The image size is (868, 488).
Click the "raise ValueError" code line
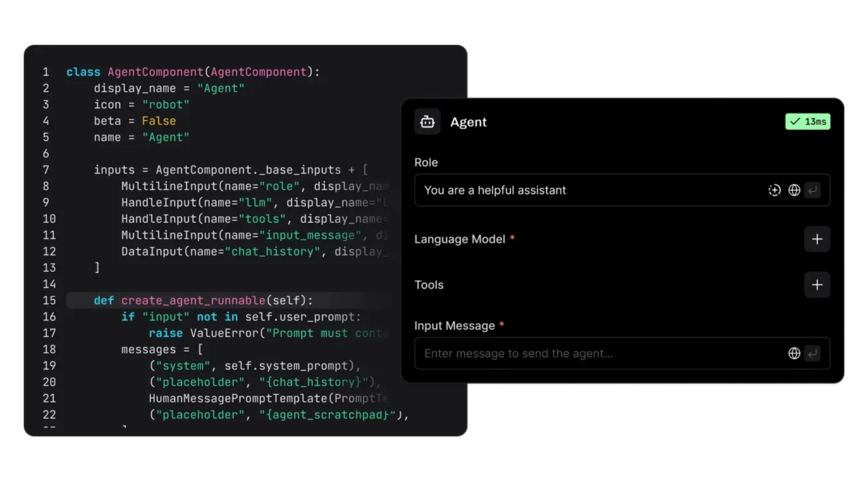point(269,334)
